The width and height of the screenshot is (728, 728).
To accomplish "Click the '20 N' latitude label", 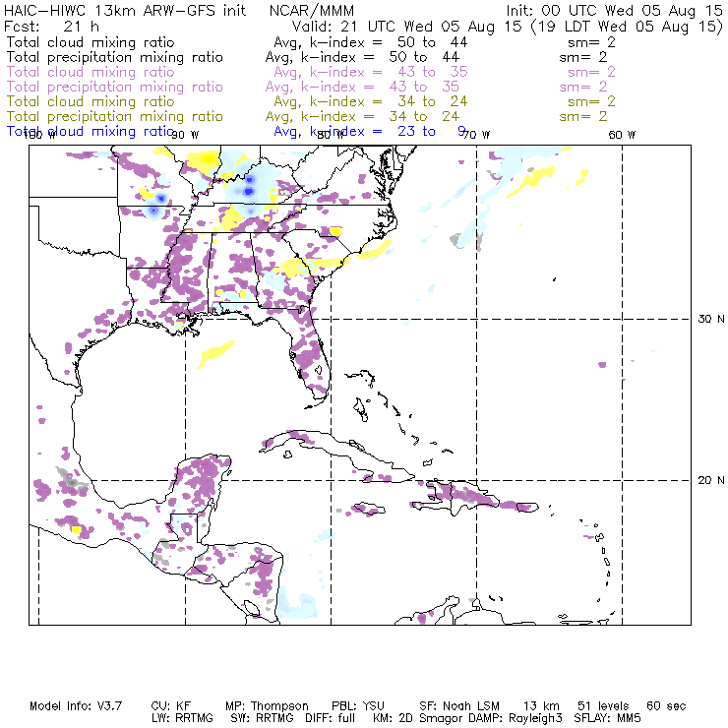I will (x=711, y=480).
